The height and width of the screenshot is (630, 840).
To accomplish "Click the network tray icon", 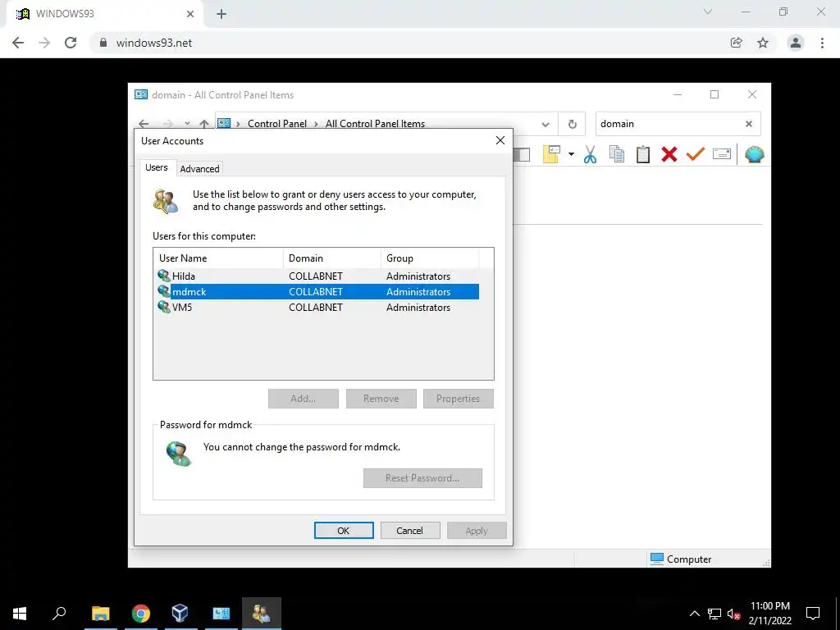I will point(714,614).
